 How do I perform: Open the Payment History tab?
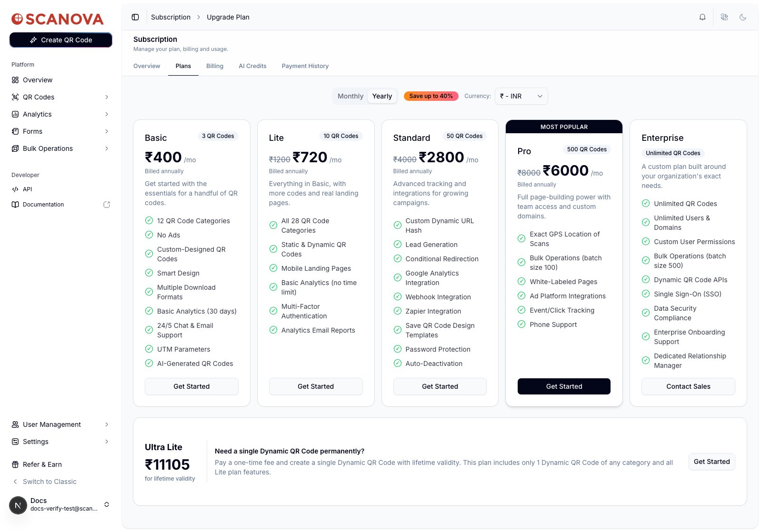(305, 66)
